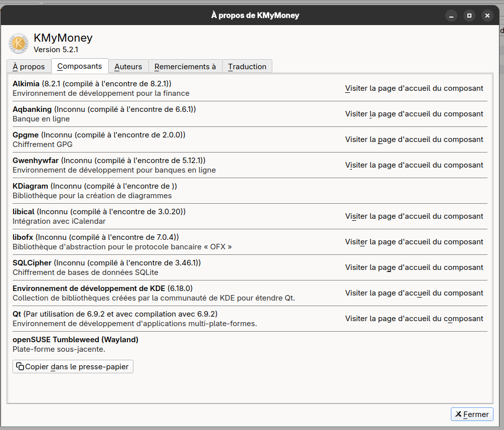This screenshot has height=430, width=504.
Task: Open the Aqbanking component homepage link
Action: (x=414, y=114)
